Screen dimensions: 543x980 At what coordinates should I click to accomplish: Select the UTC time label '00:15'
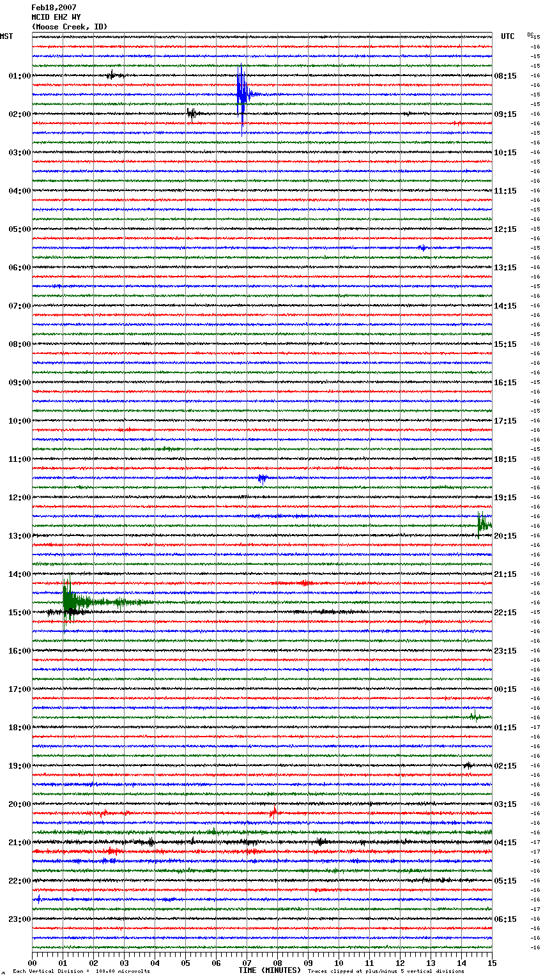[x=505, y=689]
